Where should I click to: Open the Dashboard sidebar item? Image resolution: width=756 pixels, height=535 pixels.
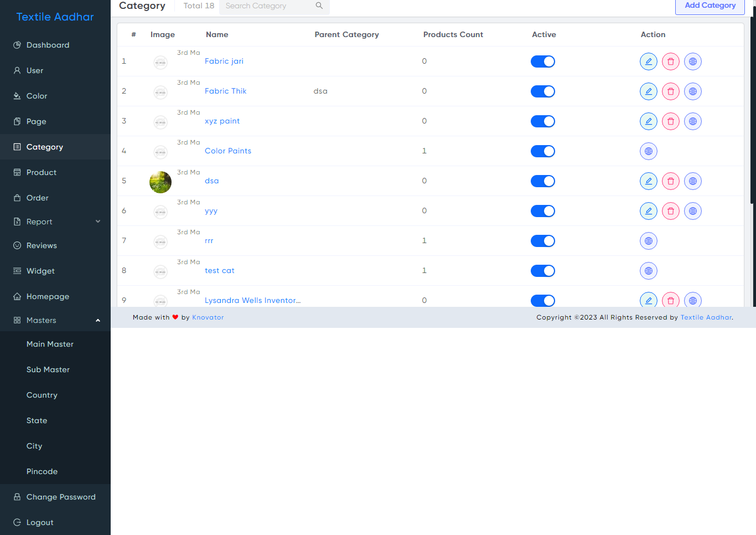[x=48, y=45]
